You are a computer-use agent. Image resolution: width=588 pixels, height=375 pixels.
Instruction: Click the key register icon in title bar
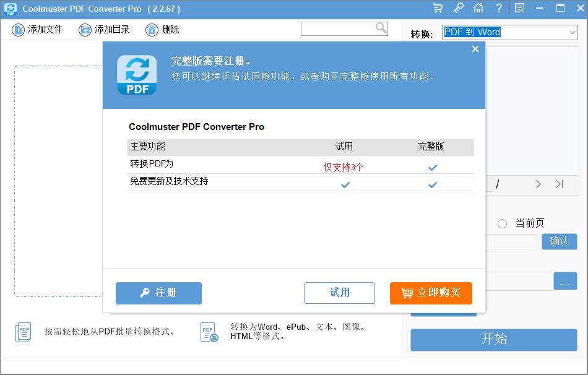tap(458, 8)
